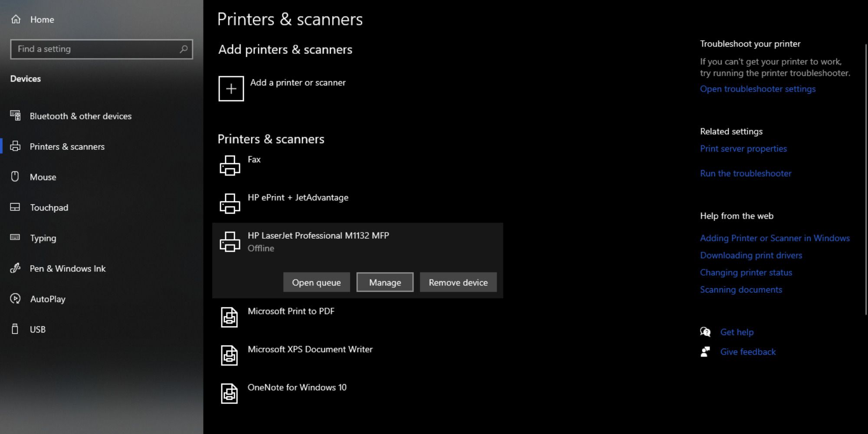Screen dimensions: 868x434
Task: Select the Fax device name
Action: click(254, 159)
